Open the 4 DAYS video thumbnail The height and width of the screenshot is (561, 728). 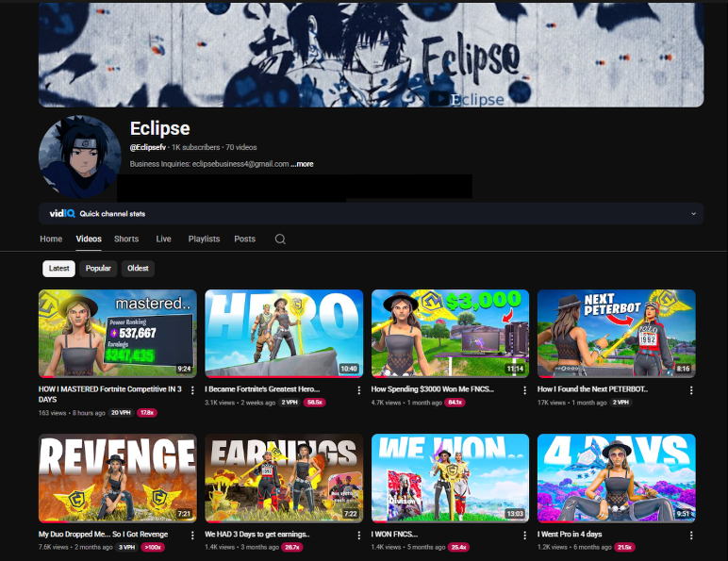click(616, 478)
